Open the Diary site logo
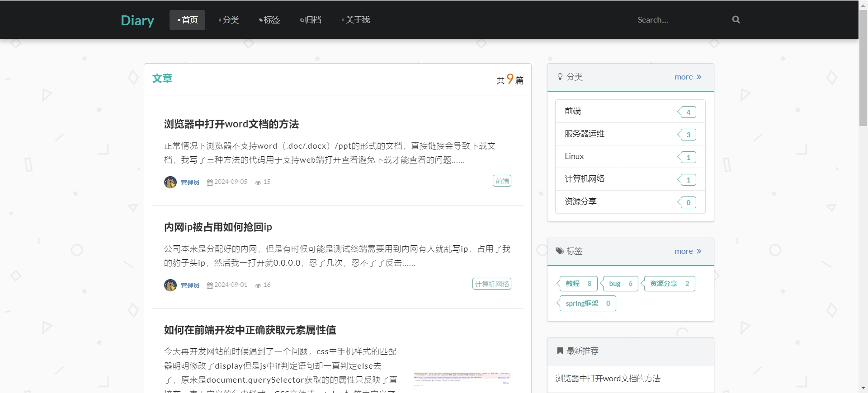The width and height of the screenshot is (868, 393). coord(137,20)
